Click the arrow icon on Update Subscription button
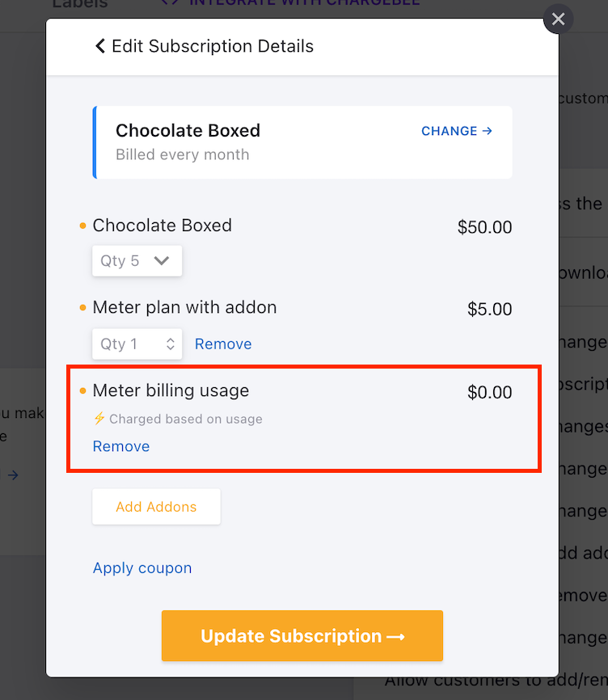 coord(395,637)
